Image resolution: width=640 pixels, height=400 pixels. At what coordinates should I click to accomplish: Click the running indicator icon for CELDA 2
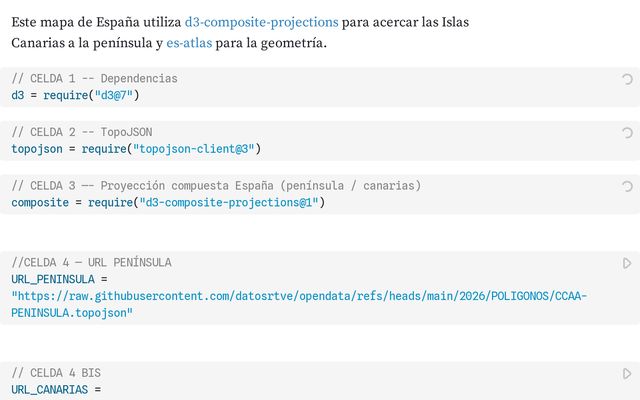[627, 132]
